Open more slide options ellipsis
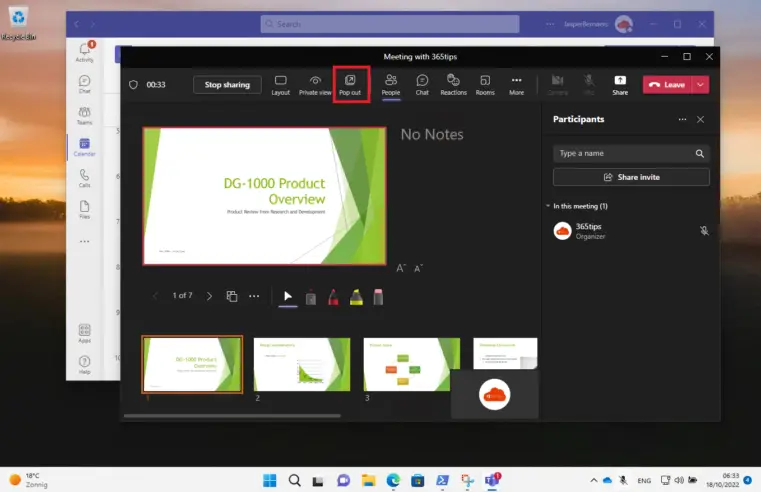Image resolution: width=761 pixels, height=492 pixels. (x=254, y=296)
